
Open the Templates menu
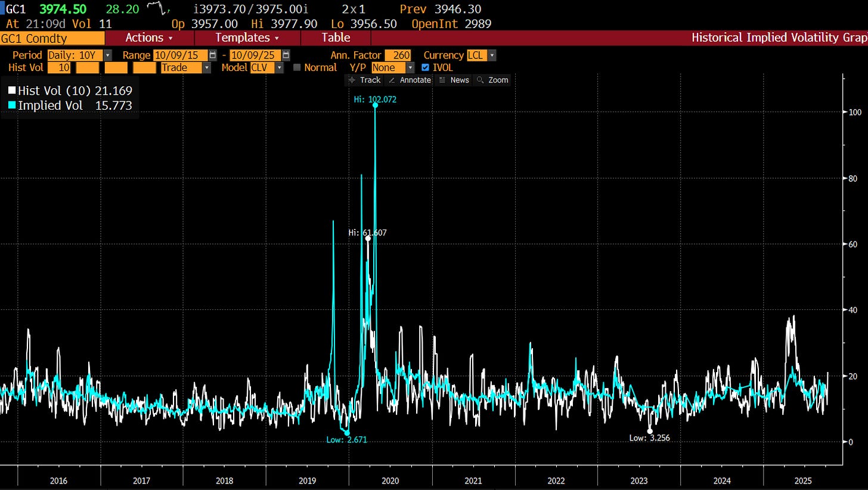247,38
